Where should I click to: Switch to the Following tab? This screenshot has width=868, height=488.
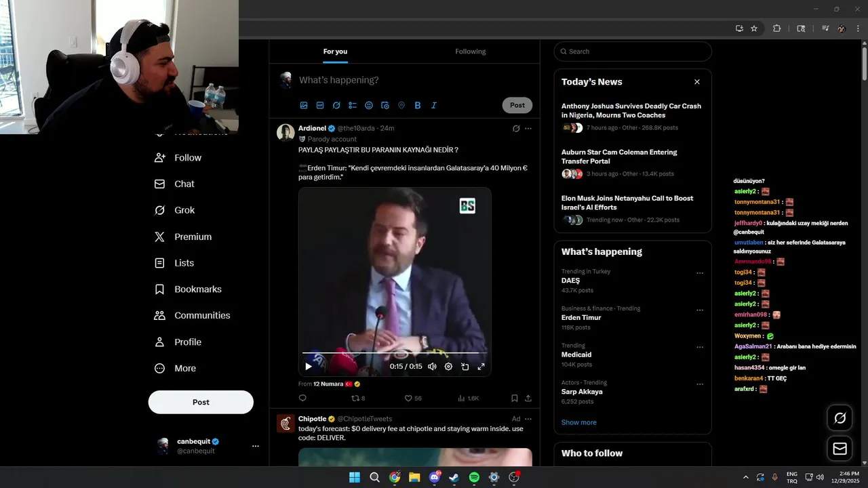(471, 52)
